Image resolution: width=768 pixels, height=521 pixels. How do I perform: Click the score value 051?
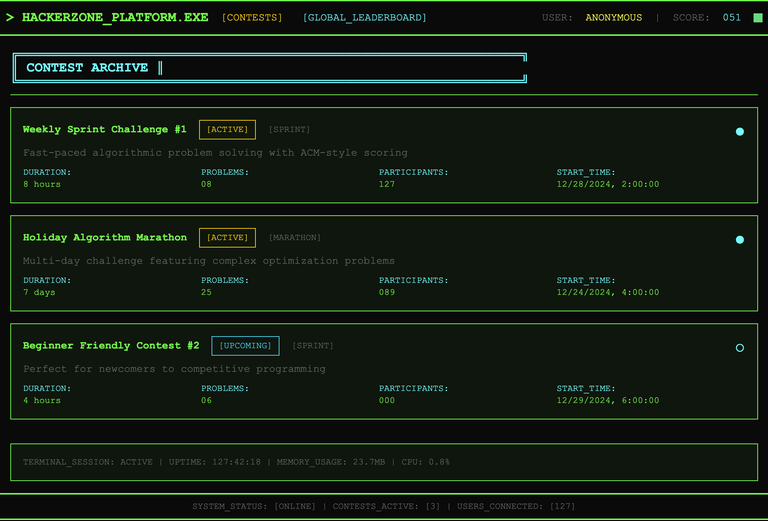[x=732, y=18]
